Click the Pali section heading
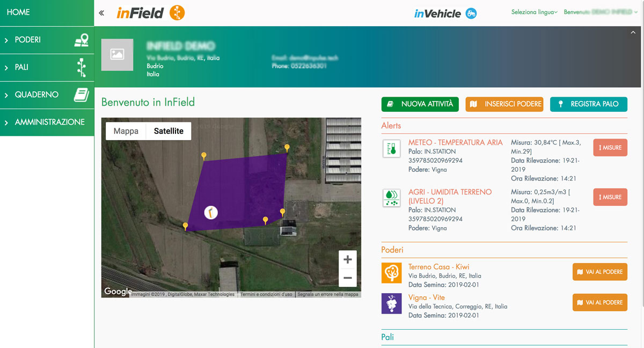This screenshot has width=644, height=348. coord(387,337)
